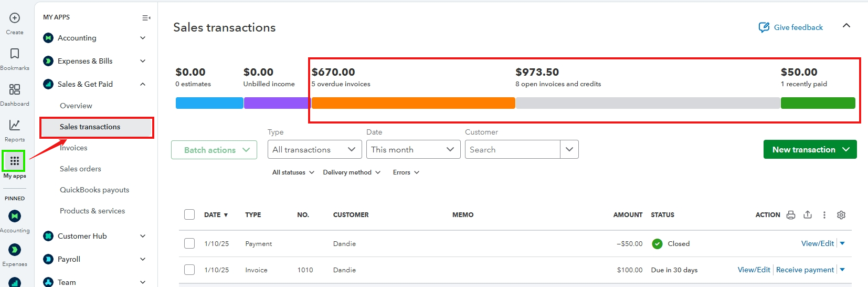Open Products & services menu item
The width and height of the screenshot is (868, 287).
(92, 211)
